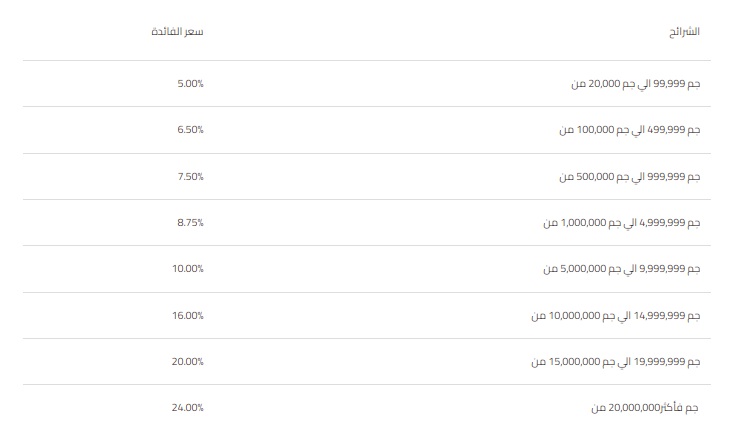Click the 16.00% interest rate value

[188, 316]
